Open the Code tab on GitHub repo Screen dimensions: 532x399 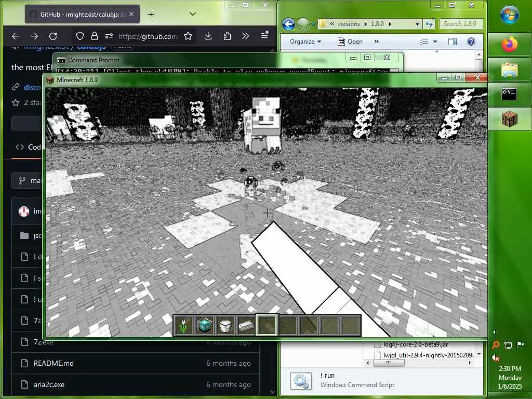29,147
